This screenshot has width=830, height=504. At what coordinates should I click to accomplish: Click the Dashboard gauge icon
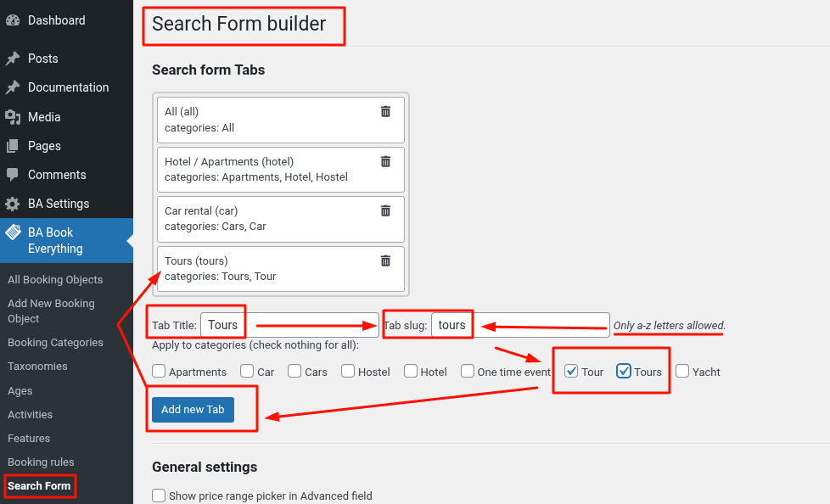[x=13, y=20]
